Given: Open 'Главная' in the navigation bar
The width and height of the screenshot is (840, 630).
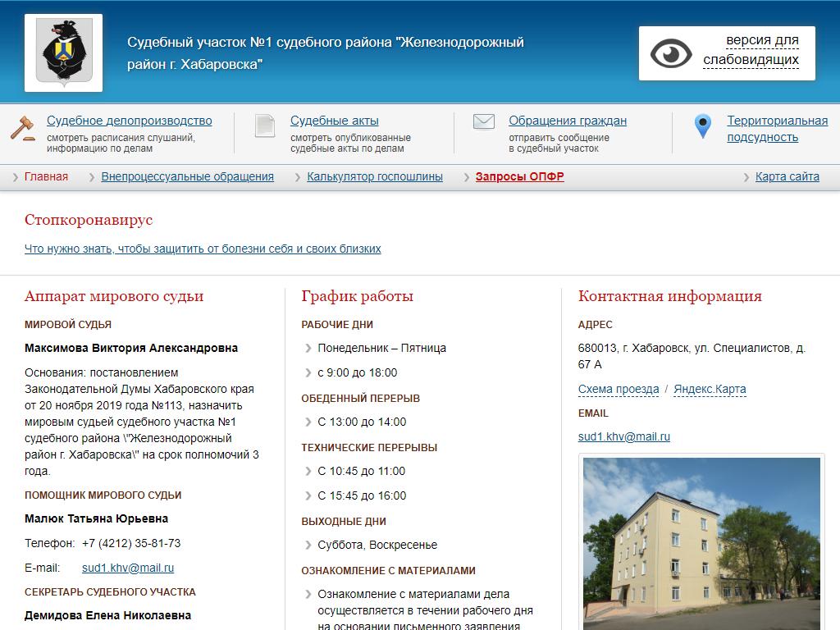Looking at the screenshot, I should coord(46,176).
